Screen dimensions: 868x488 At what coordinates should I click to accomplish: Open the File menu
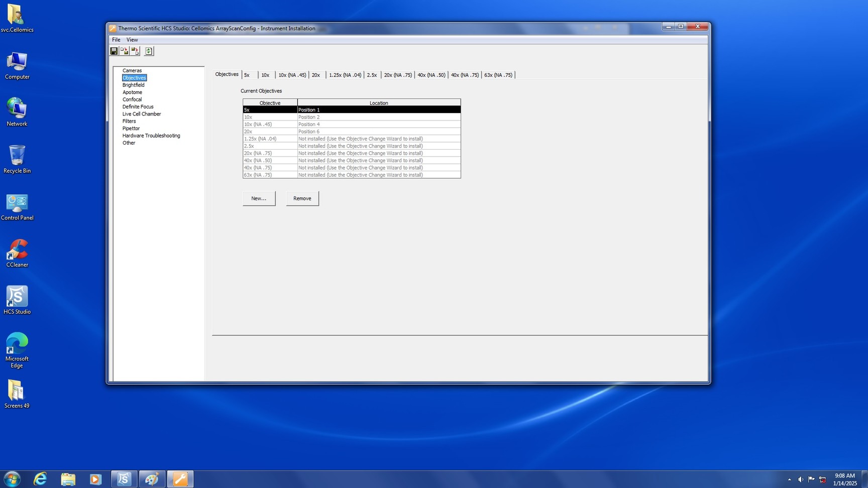(x=116, y=40)
